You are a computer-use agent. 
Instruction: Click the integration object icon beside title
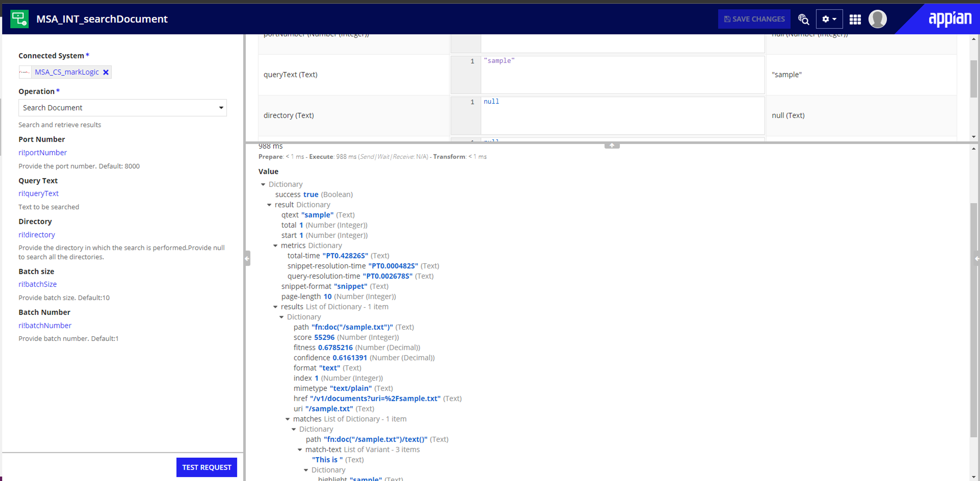point(19,19)
